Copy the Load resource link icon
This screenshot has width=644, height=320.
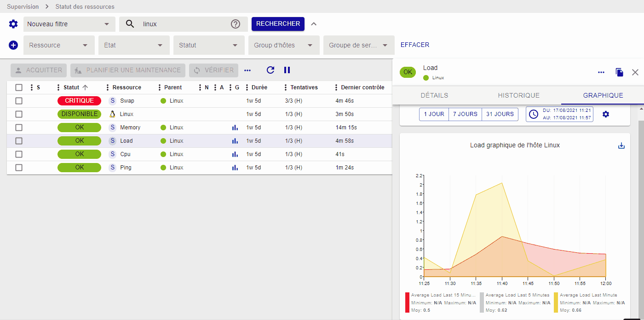pyautogui.click(x=620, y=72)
